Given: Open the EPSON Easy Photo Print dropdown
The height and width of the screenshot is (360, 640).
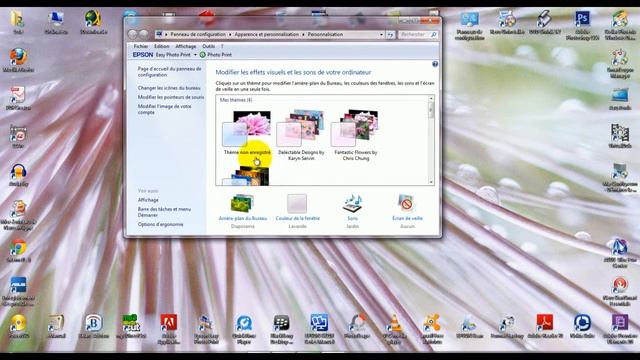Looking at the screenshot, I should (195, 55).
